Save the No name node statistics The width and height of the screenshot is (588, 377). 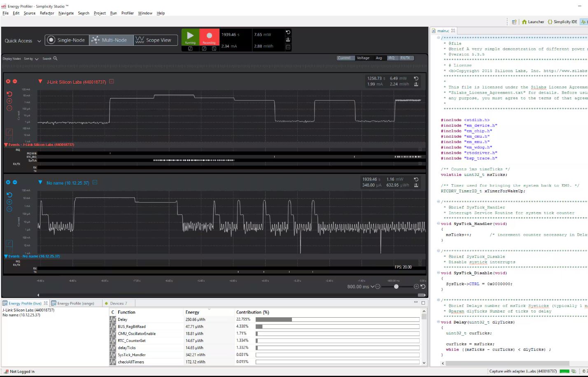pos(416,185)
